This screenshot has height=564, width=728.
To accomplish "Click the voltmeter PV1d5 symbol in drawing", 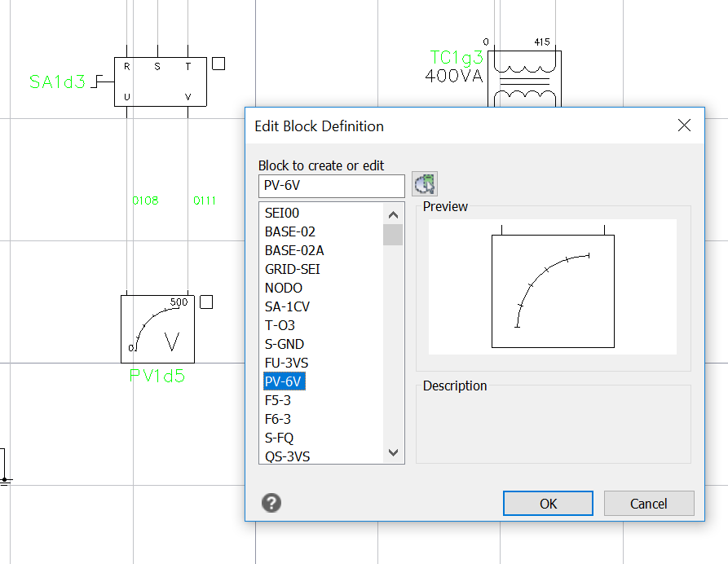I will (157, 329).
